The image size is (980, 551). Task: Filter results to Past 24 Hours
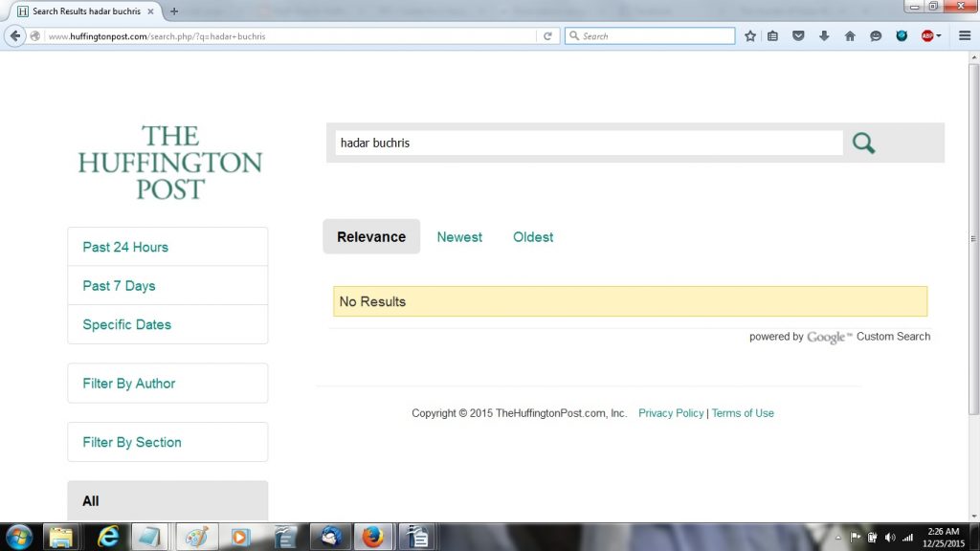(167, 247)
